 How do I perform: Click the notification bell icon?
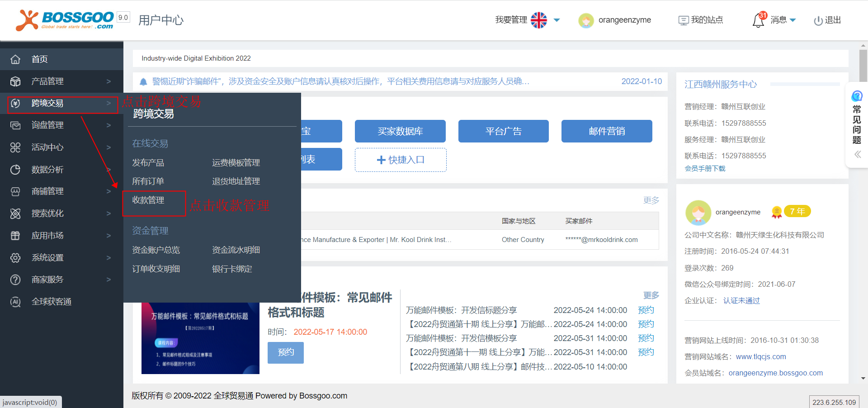[758, 20]
